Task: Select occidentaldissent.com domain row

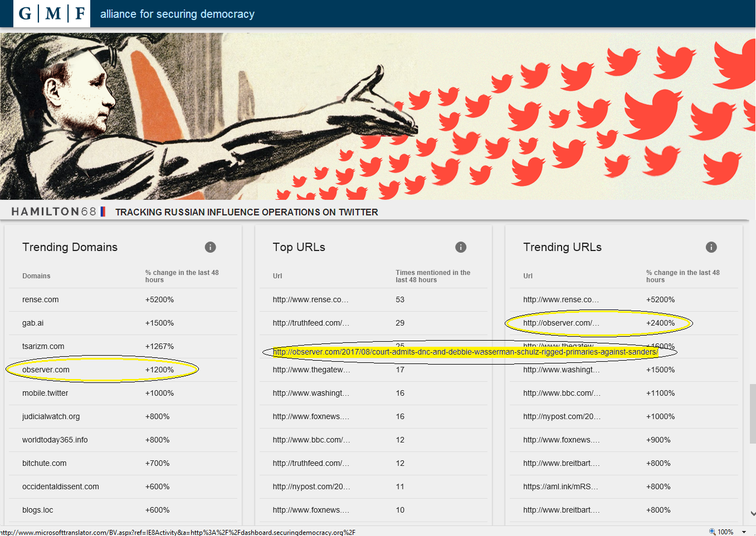Action: [x=123, y=486]
